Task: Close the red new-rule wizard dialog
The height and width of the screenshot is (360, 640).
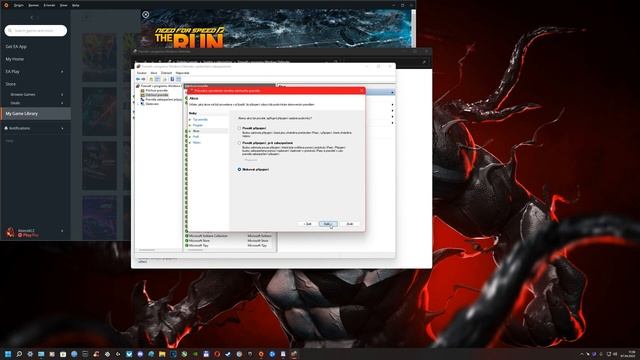Action: [x=362, y=91]
